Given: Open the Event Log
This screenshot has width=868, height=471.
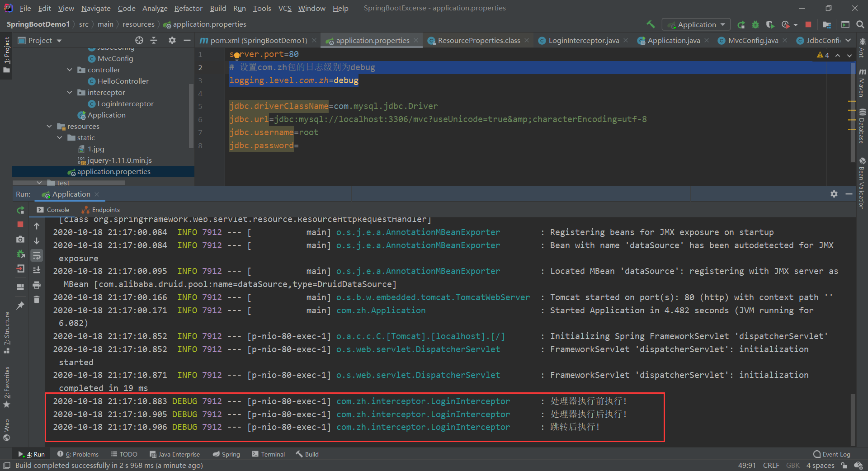Looking at the screenshot, I should (832, 454).
